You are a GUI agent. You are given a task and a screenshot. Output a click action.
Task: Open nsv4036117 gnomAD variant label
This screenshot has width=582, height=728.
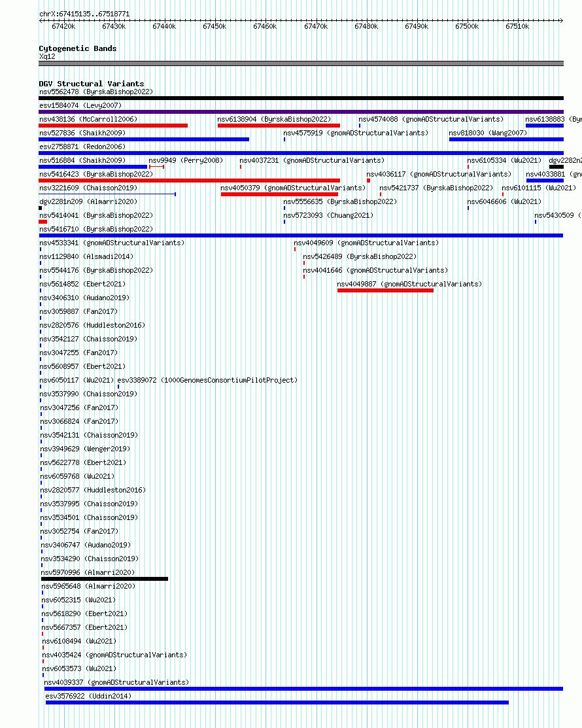[439, 174]
